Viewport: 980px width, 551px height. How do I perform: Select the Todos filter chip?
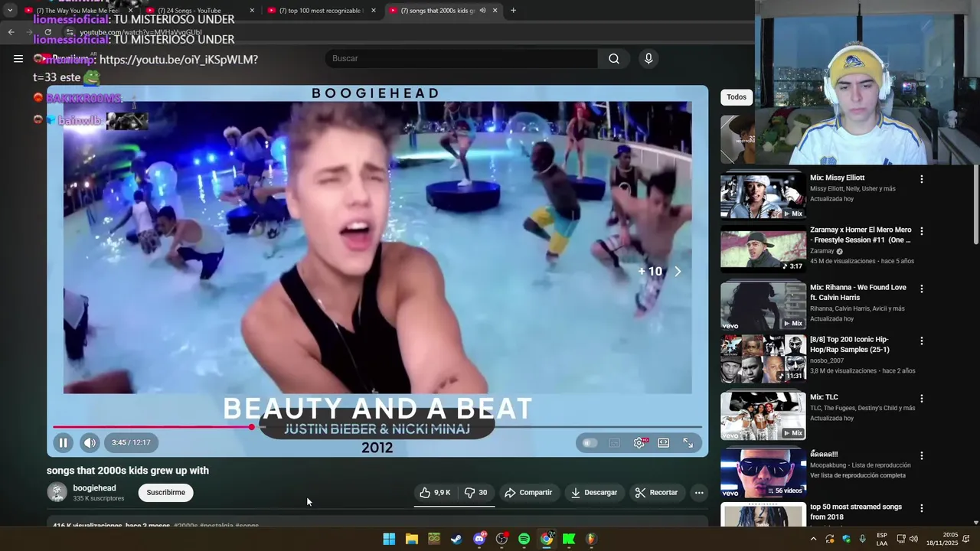click(737, 97)
